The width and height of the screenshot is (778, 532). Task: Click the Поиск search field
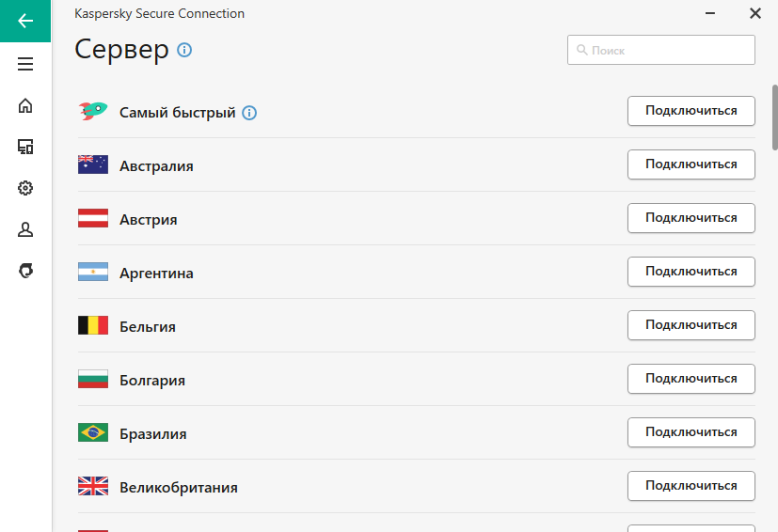tap(661, 50)
